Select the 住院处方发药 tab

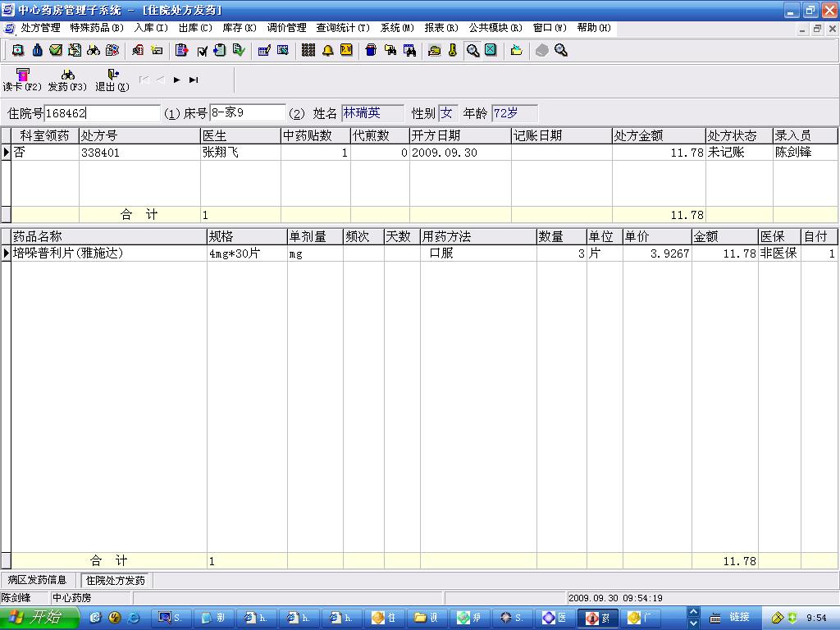click(x=116, y=581)
